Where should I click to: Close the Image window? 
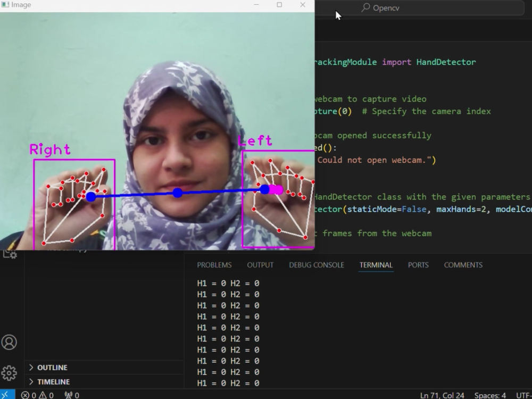coord(303,5)
